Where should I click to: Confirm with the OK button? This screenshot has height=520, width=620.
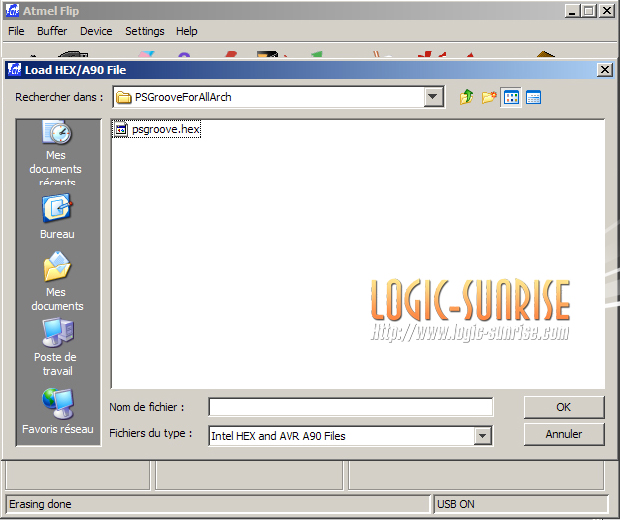pyautogui.click(x=564, y=407)
